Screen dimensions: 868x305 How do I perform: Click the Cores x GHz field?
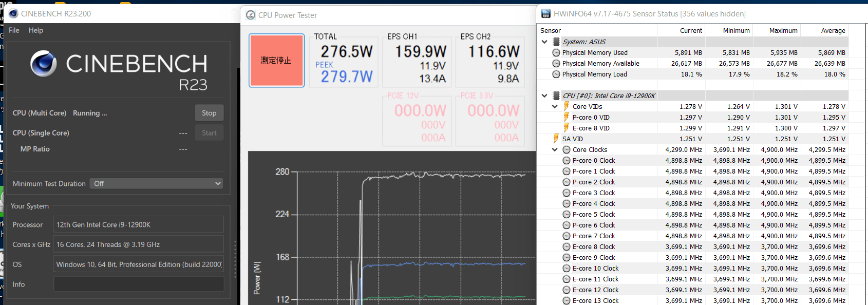click(139, 244)
